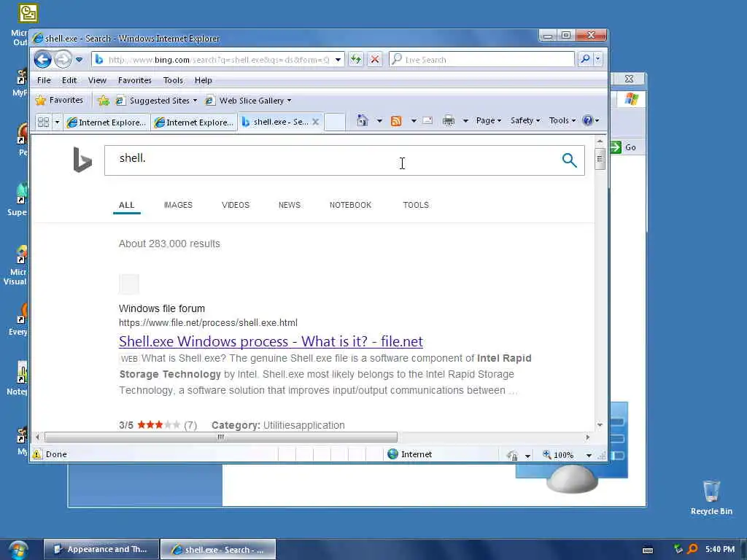
Task: Click the Print icon
Action: tap(449, 120)
